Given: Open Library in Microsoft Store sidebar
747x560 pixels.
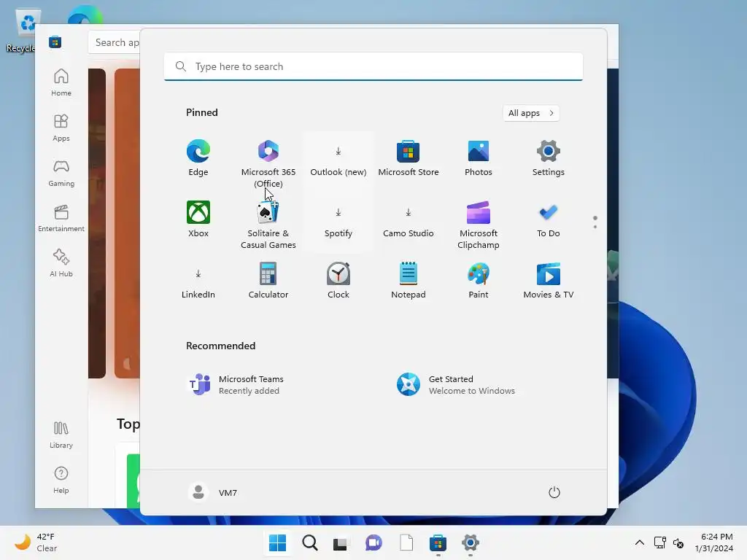Looking at the screenshot, I should click(61, 435).
